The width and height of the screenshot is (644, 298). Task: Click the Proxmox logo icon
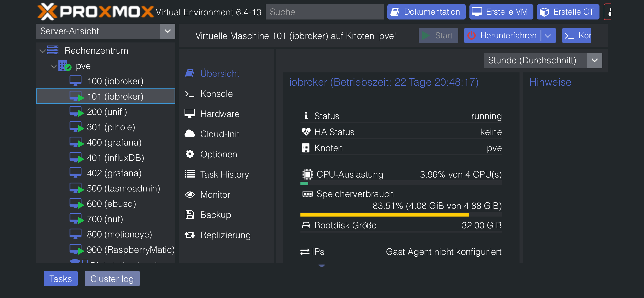[x=47, y=12]
